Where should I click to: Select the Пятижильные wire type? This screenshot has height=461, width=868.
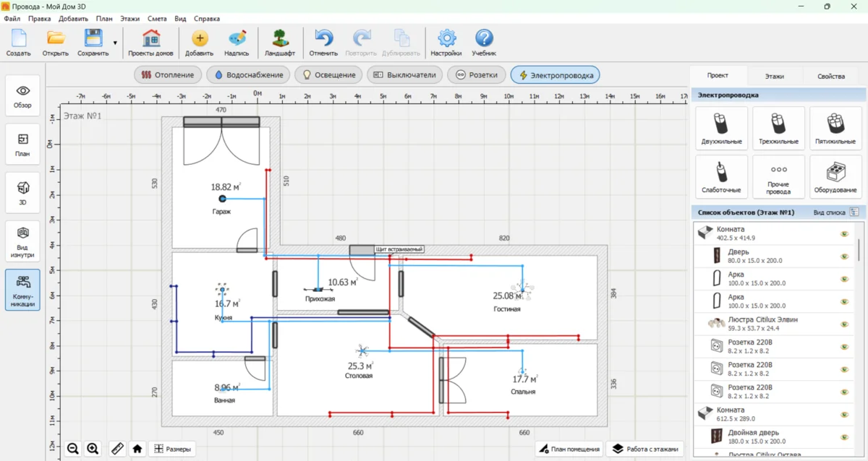click(x=835, y=128)
